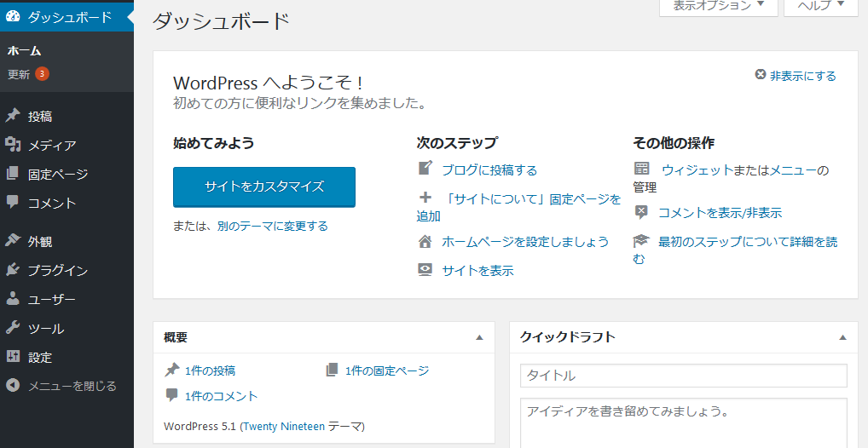The image size is (868, 448).
Task: Click the bubble icon beside 1件のコメント
Action: (x=172, y=395)
